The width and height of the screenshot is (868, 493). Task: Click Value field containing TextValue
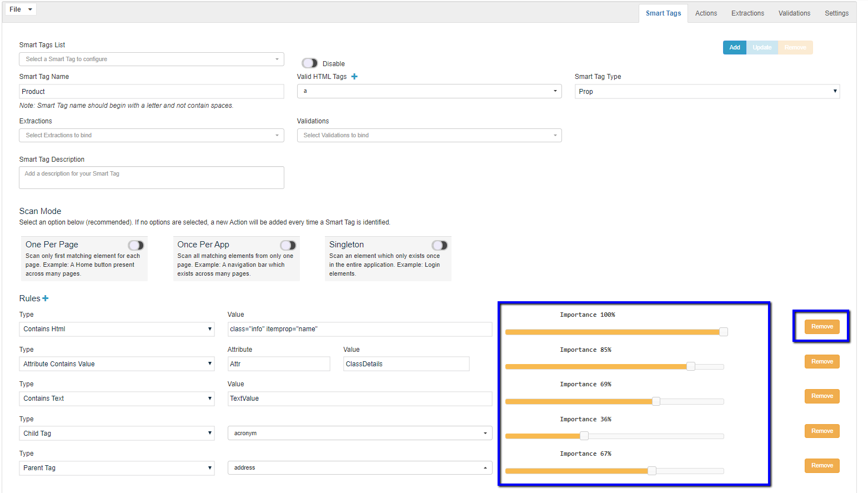(x=360, y=399)
